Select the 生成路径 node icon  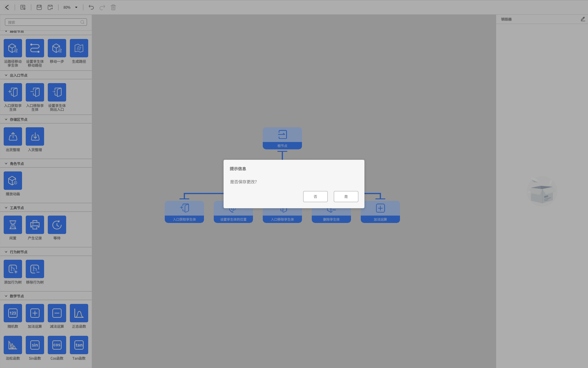click(79, 48)
